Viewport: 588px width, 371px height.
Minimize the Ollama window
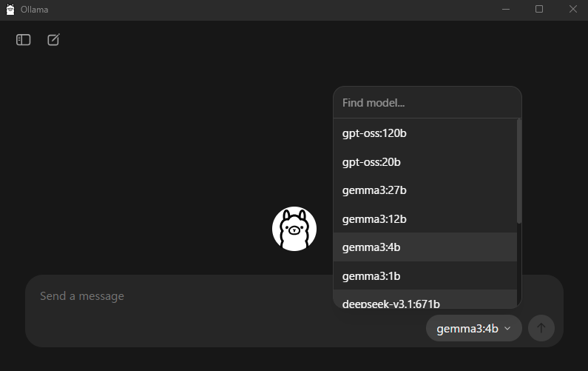click(506, 10)
